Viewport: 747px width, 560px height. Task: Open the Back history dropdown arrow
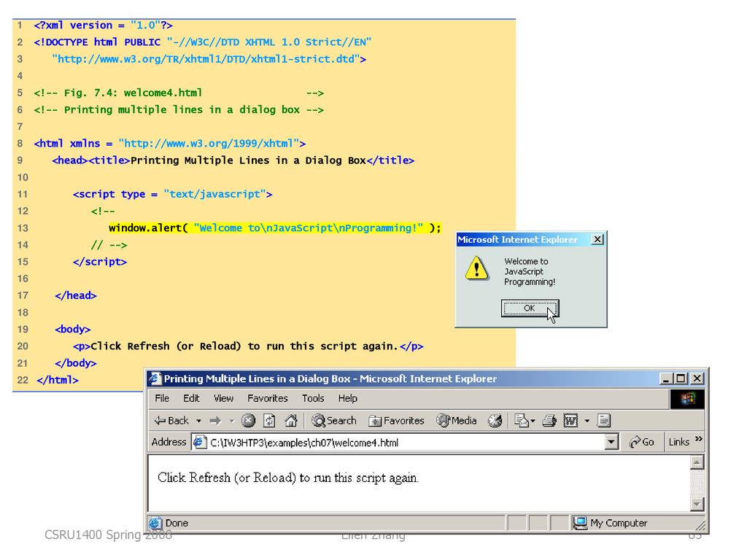[x=198, y=421]
